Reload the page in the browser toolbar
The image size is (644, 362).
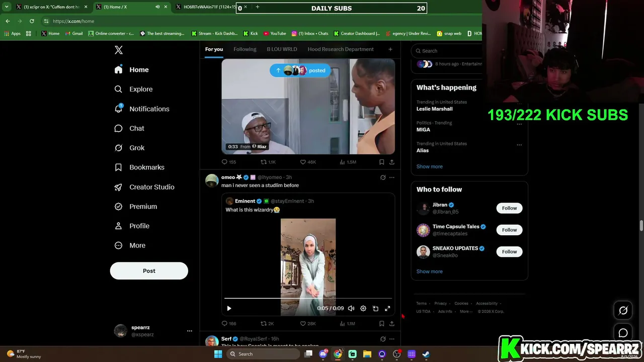click(x=32, y=21)
